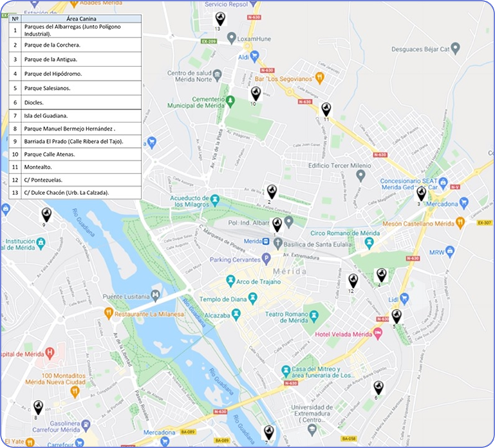The height and width of the screenshot is (448, 495).
Task: Select Basílica de Santa Eulalia pin
Action: (278, 243)
